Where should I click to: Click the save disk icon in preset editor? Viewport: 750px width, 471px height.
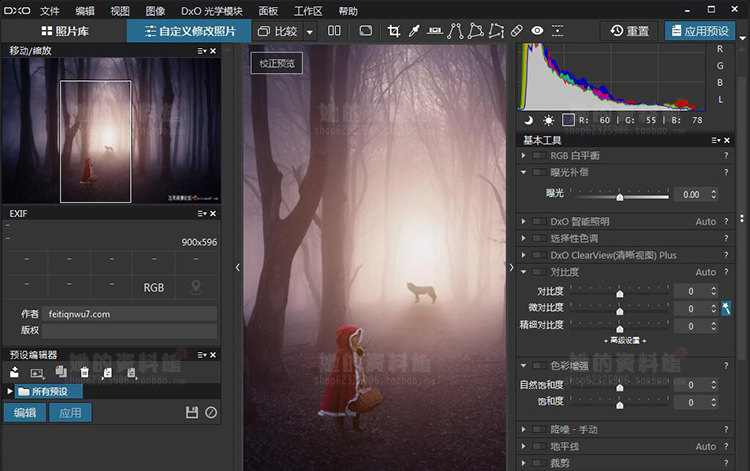pos(192,413)
